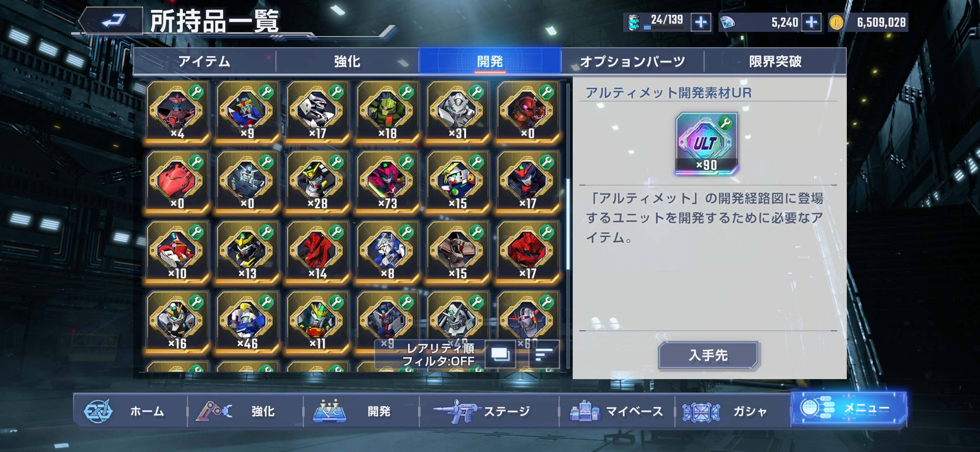Viewport: 980px width, 452px height.
Task: Click the item list scrollbar
Action: [567, 225]
